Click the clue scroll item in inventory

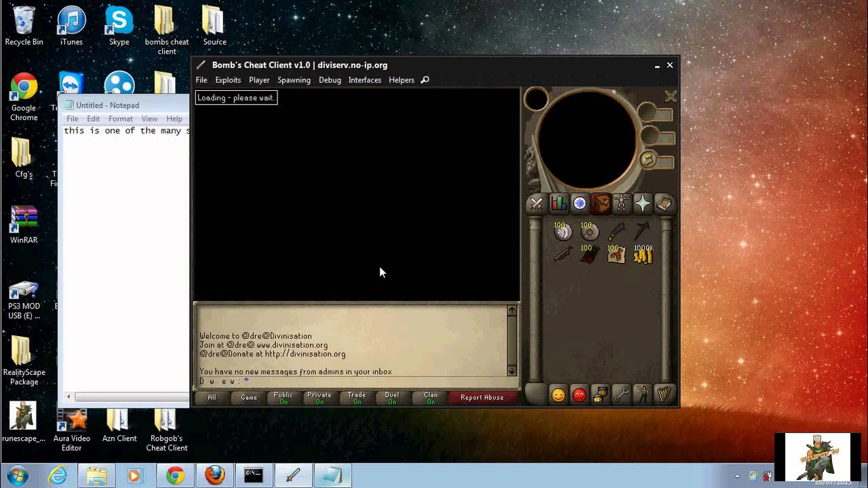click(616, 253)
